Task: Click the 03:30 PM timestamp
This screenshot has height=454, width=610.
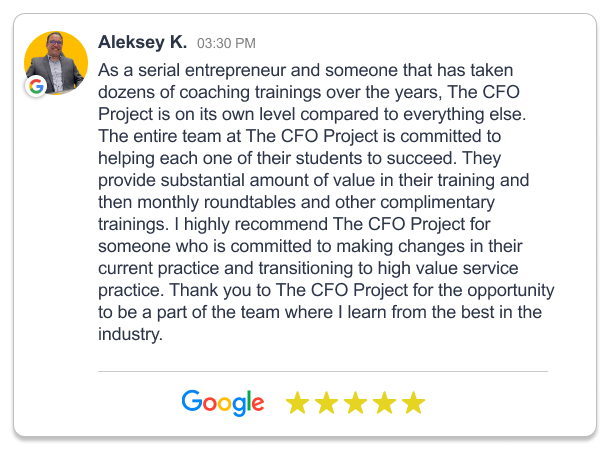Action: pyautogui.click(x=226, y=43)
